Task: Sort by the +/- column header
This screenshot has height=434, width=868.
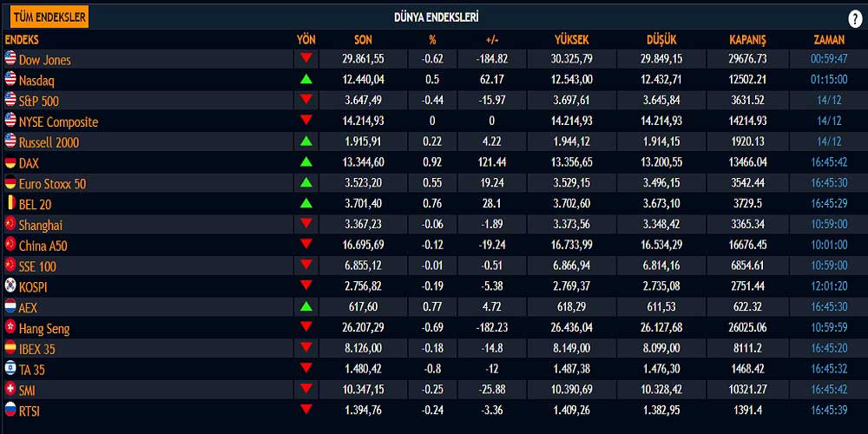Action: [x=491, y=40]
